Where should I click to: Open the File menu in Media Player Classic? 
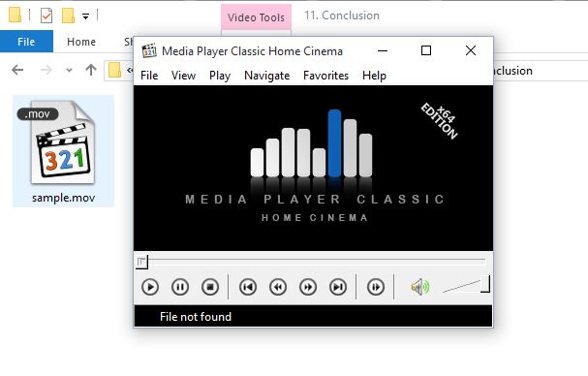click(149, 76)
